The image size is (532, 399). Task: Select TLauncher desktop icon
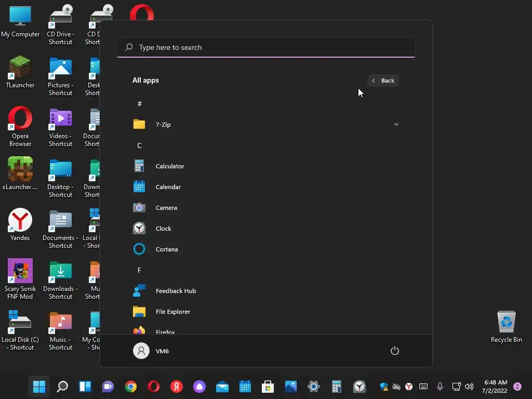(20, 72)
